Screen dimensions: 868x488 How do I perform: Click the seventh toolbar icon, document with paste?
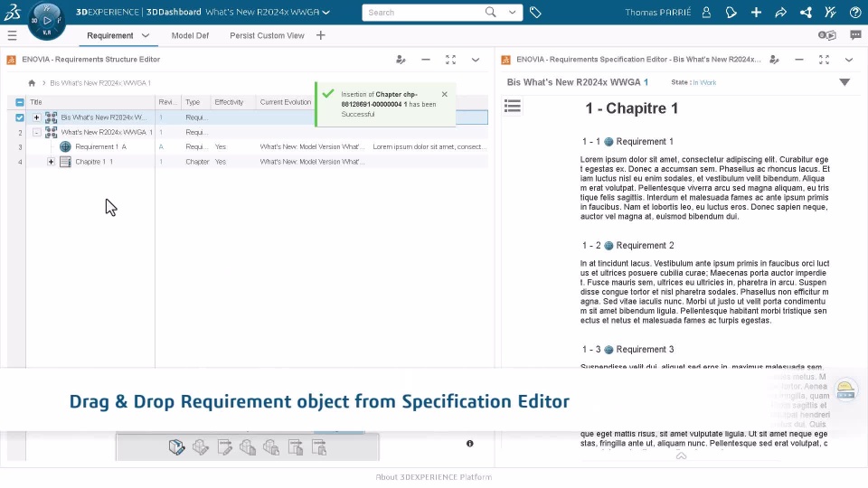pos(319,447)
